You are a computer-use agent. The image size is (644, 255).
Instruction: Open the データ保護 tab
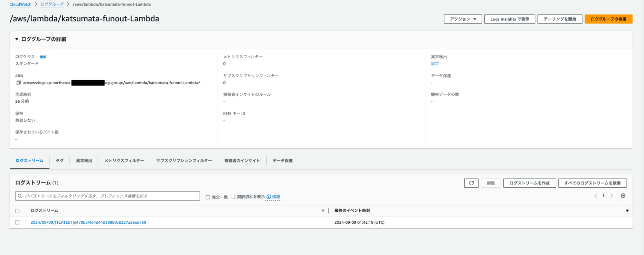(282, 161)
